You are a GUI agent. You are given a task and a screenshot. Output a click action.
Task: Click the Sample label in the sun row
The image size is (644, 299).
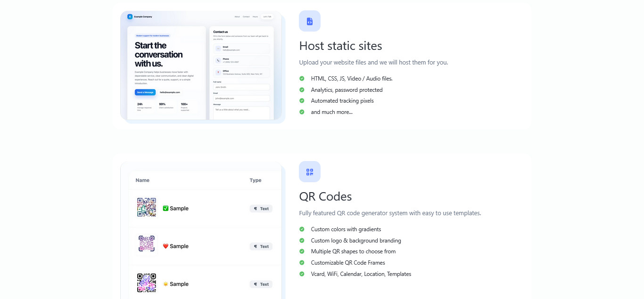[179, 284]
